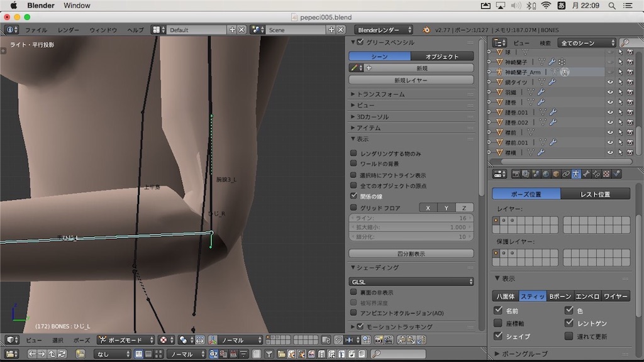Open ファイル menu
Image resolution: width=644 pixels, height=362 pixels.
pyautogui.click(x=36, y=30)
